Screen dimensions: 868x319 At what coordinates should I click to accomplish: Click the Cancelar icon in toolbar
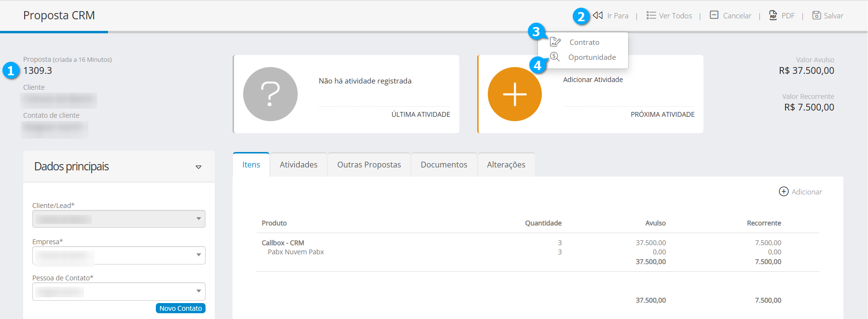click(x=714, y=15)
